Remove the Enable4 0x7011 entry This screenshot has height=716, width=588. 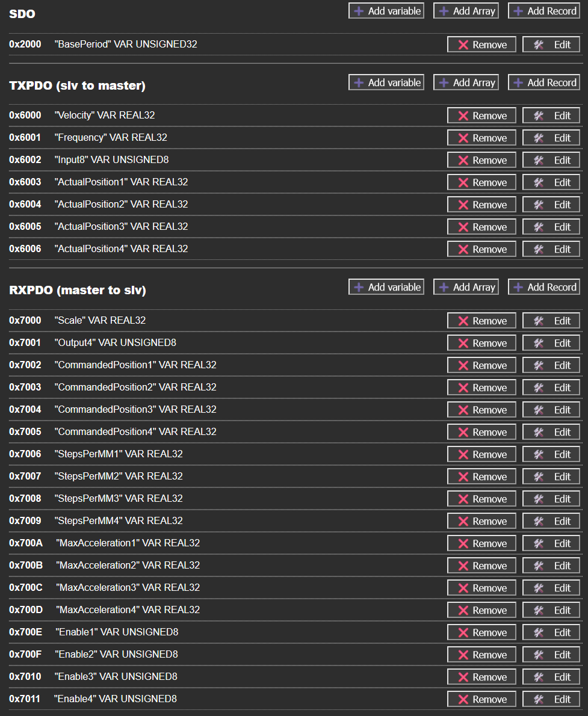[x=481, y=700]
